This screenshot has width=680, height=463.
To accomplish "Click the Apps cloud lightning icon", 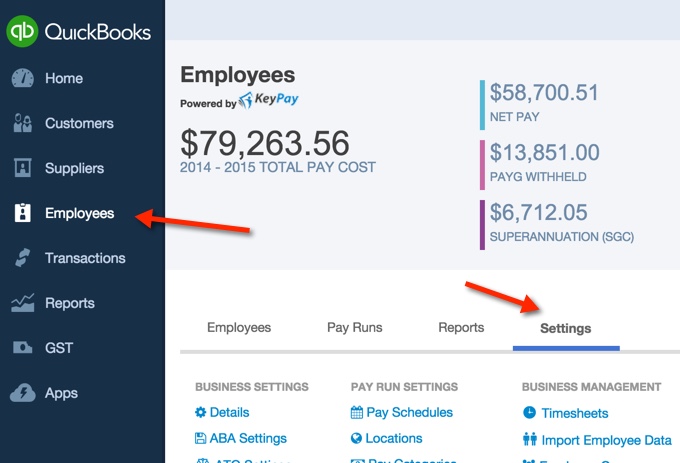I will pyautogui.click(x=23, y=392).
